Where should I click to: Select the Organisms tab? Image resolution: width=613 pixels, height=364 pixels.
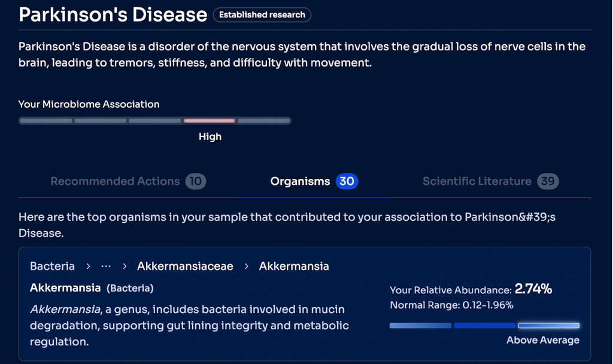300,181
